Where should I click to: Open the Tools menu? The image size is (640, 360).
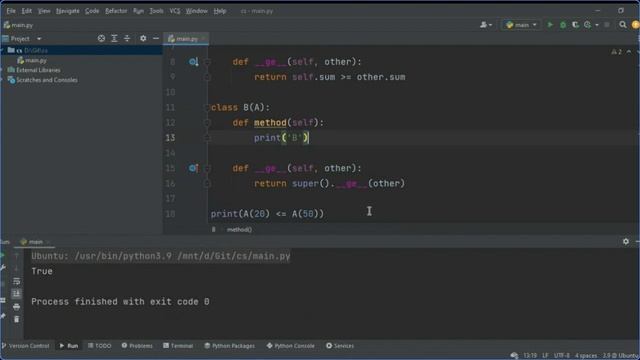tap(156, 11)
